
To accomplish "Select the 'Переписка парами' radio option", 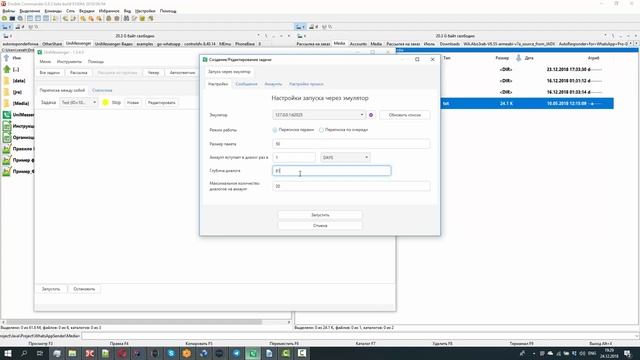I will click(x=275, y=130).
